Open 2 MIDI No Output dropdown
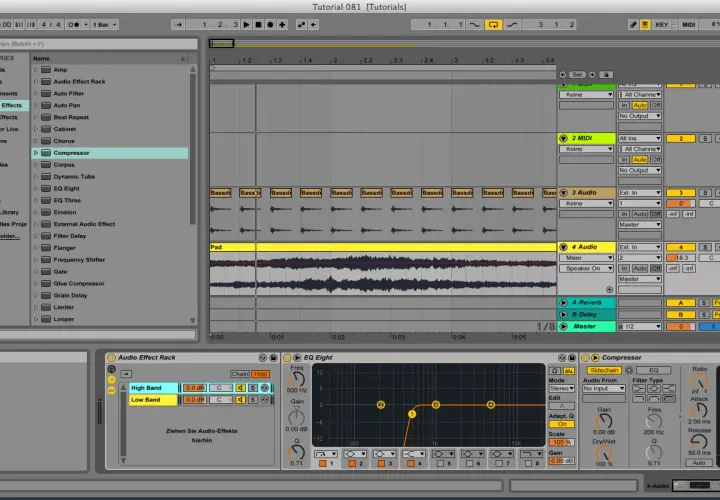This screenshot has height=500, width=720. coord(640,170)
